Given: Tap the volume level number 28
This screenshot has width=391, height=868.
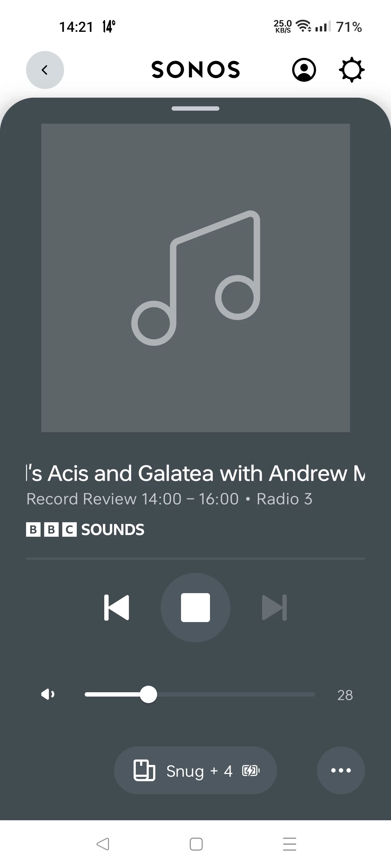Looking at the screenshot, I should tap(345, 695).
